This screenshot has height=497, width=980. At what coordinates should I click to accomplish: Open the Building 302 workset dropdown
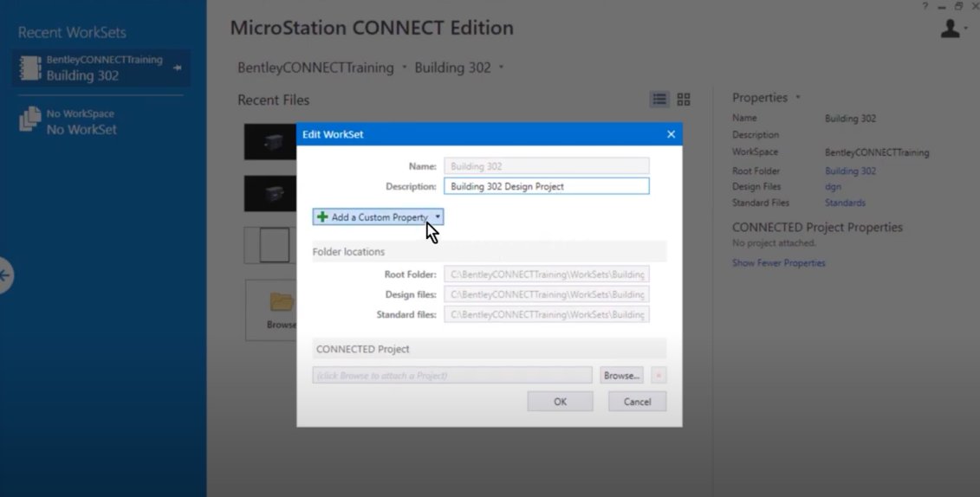(501, 67)
